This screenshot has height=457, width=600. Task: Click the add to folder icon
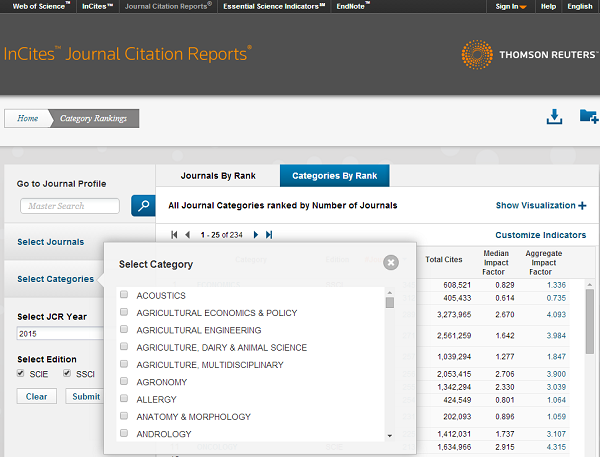(x=589, y=116)
